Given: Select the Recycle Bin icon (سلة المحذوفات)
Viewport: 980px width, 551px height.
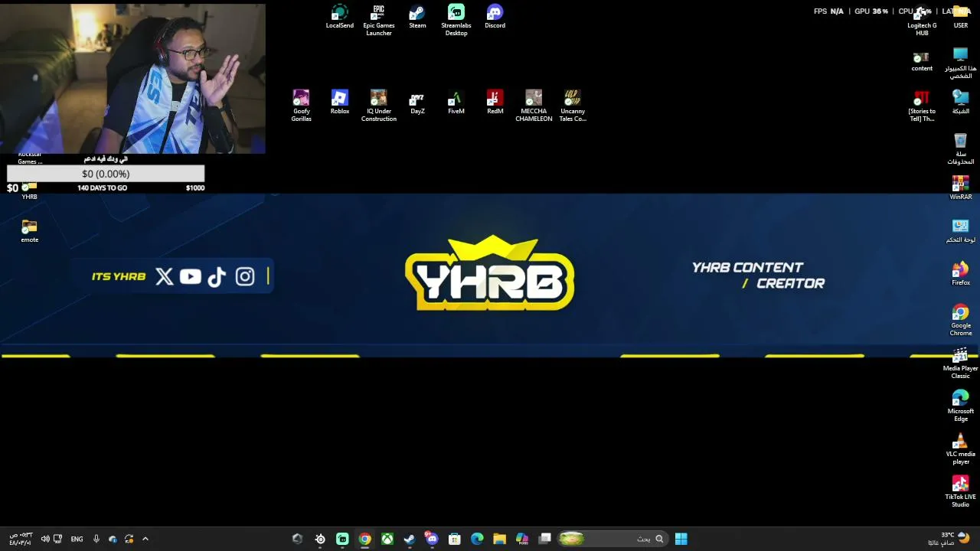Looking at the screenshot, I should click(961, 149).
